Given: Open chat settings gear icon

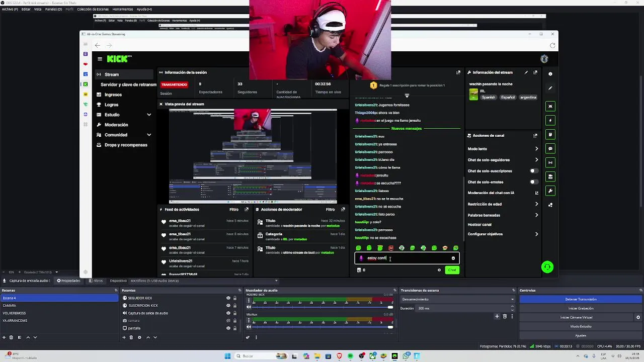Looking at the screenshot, I should tap(439, 270).
